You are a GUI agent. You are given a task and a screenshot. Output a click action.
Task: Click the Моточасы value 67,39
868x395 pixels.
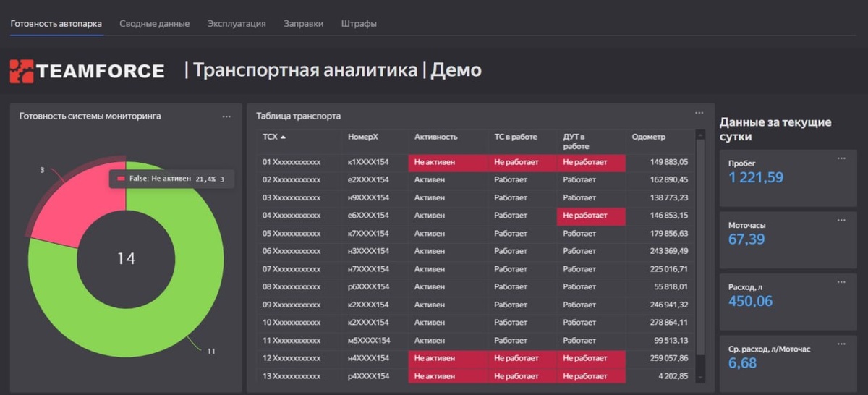(x=746, y=239)
